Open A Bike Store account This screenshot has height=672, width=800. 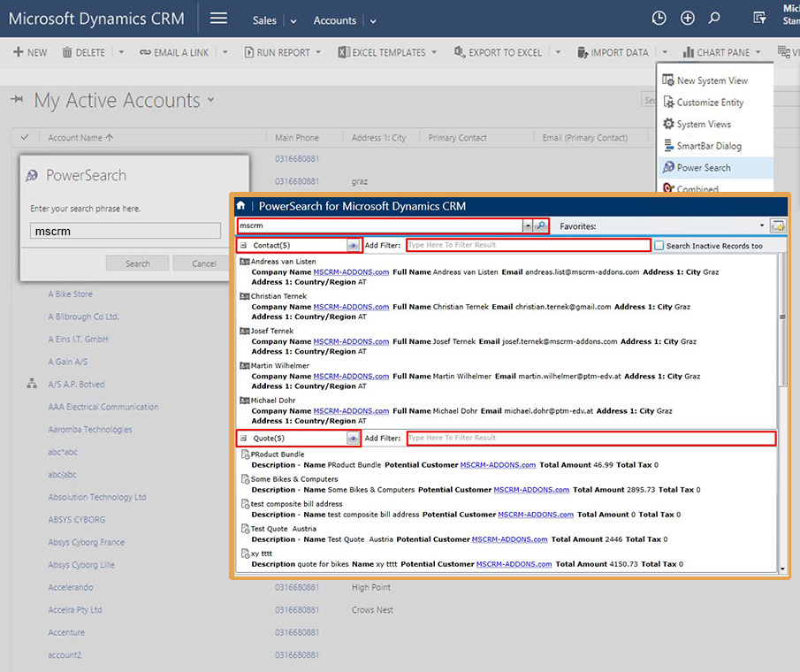(71, 294)
